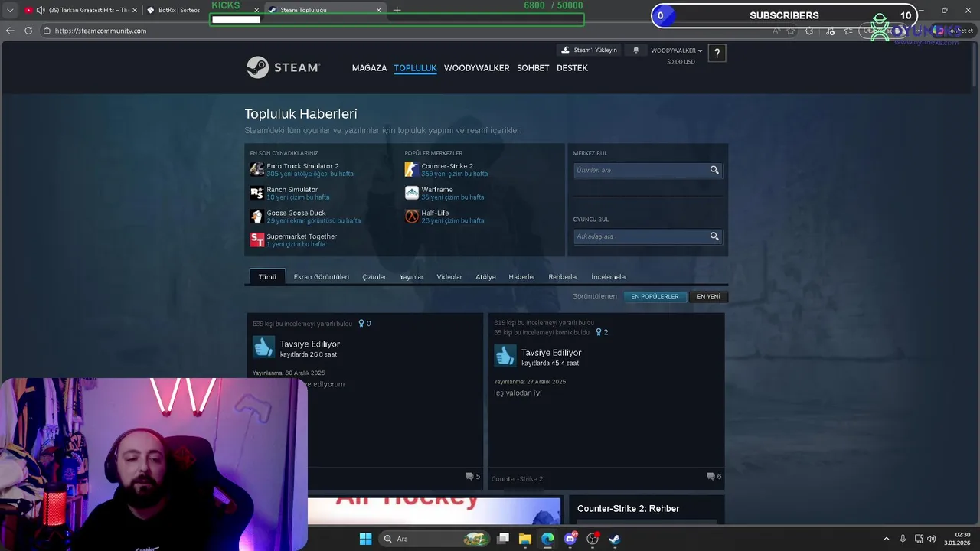Switch to the İncelemeler tab

click(x=609, y=277)
